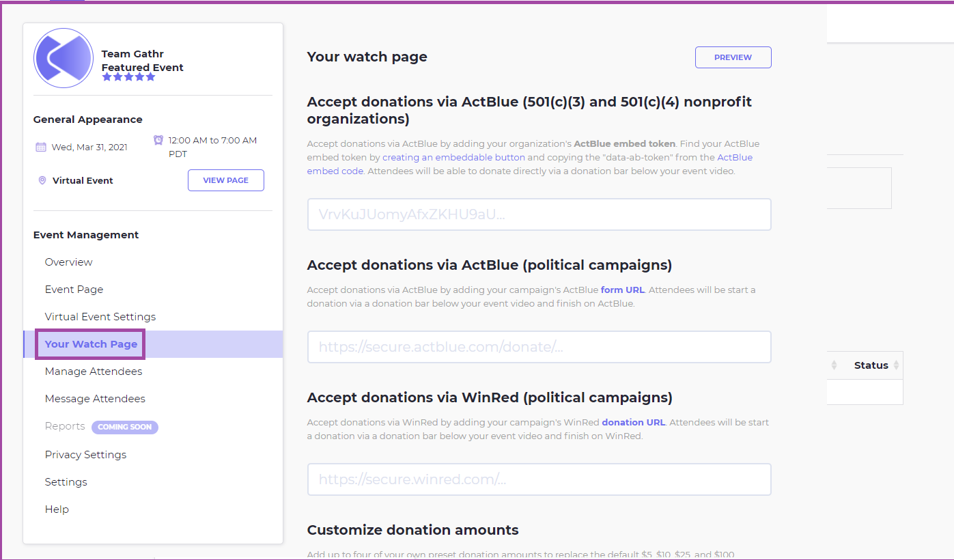The width and height of the screenshot is (954, 560).
Task: Open Message Attendees section
Action: click(95, 399)
